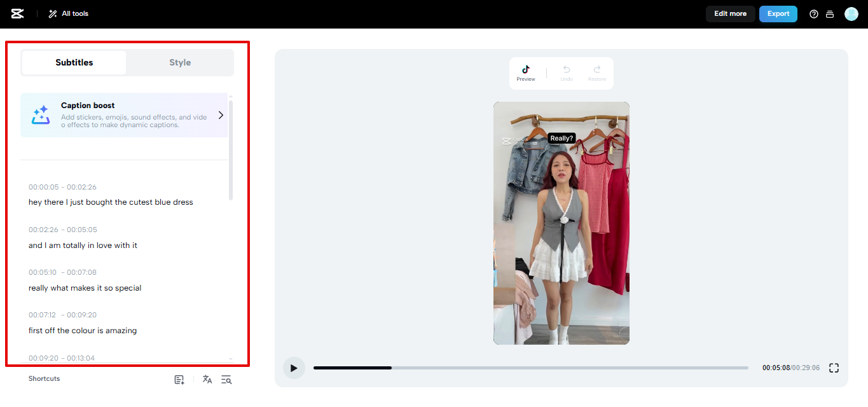Screen dimensions: 868x407
Task: Select the Subtitles tab
Action: coord(74,62)
